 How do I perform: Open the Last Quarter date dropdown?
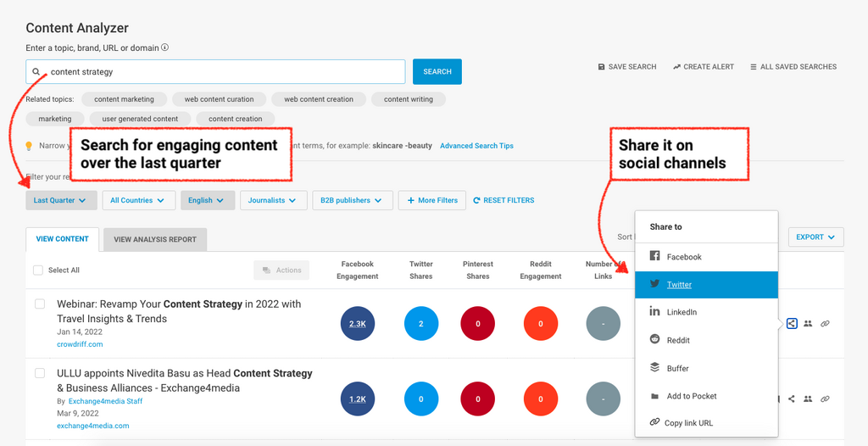point(61,201)
